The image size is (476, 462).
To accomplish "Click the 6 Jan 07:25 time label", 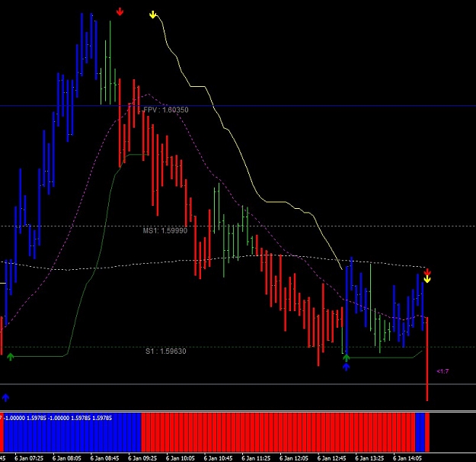I will click(29, 458).
